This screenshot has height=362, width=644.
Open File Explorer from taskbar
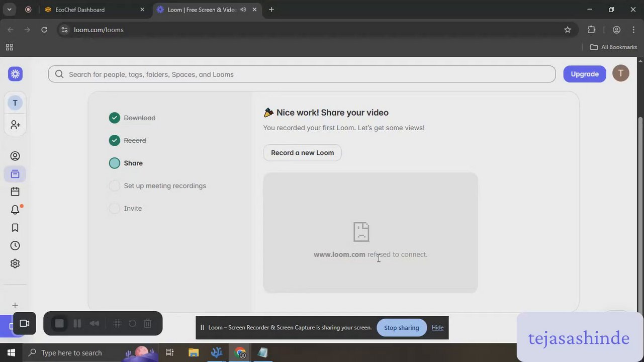(194, 352)
